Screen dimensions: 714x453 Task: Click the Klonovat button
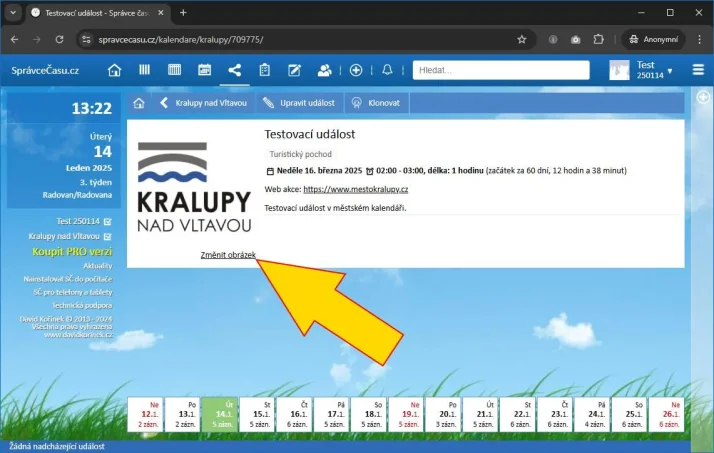click(x=374, y=103)
